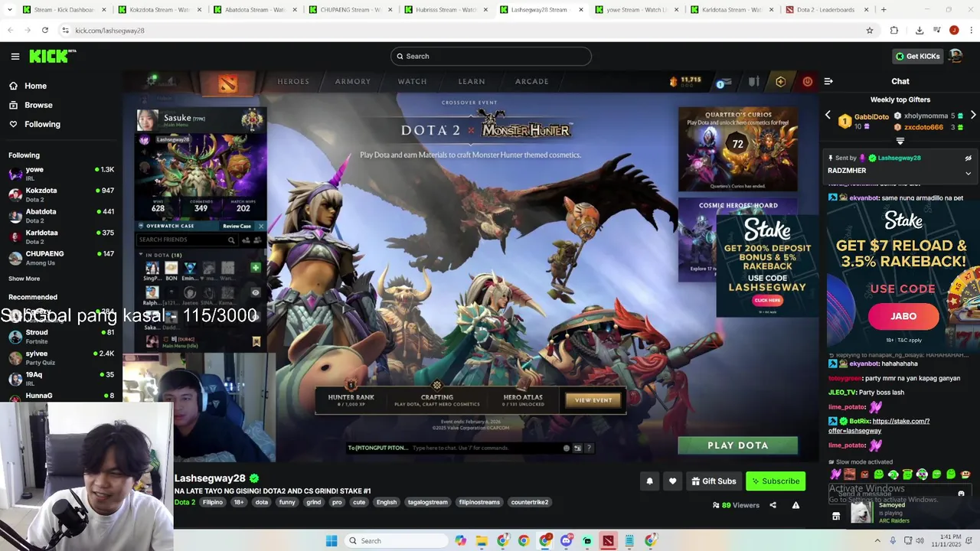Expand the weekly top gifters list

[x=900, y=141]
